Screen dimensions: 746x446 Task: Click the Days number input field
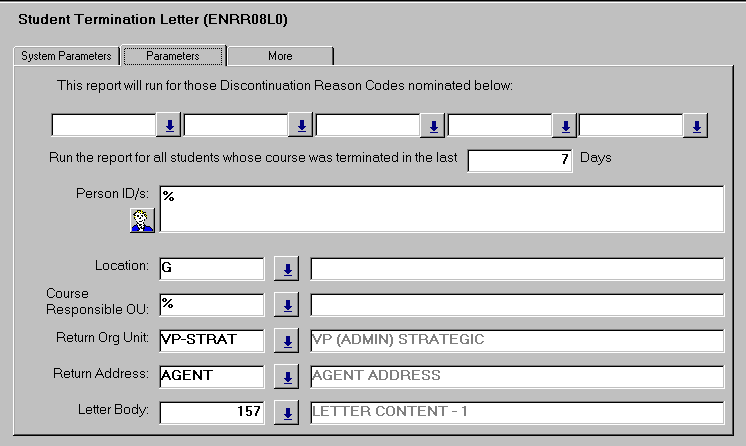pyautogui.click(x=520, y=160)
